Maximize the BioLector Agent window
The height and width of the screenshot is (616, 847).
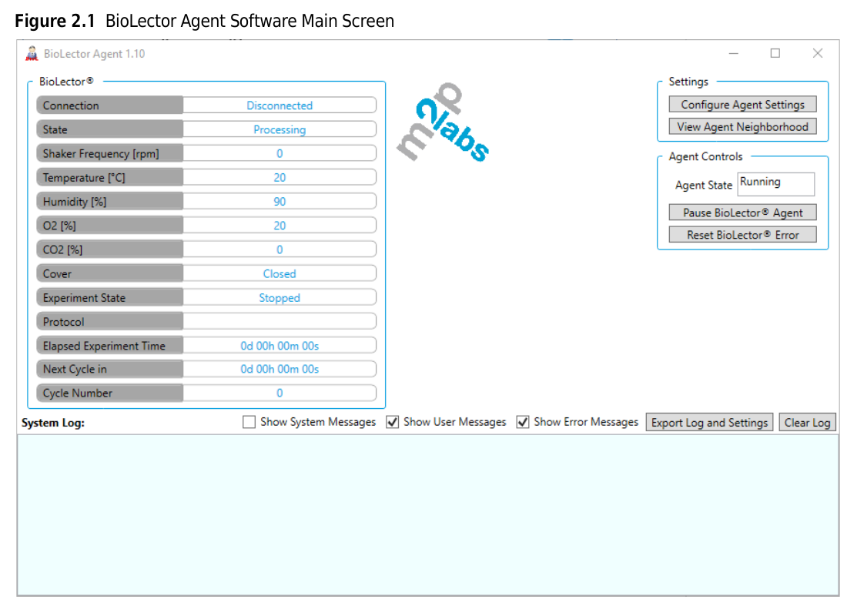pyautogui.click(x=775, y=53)
